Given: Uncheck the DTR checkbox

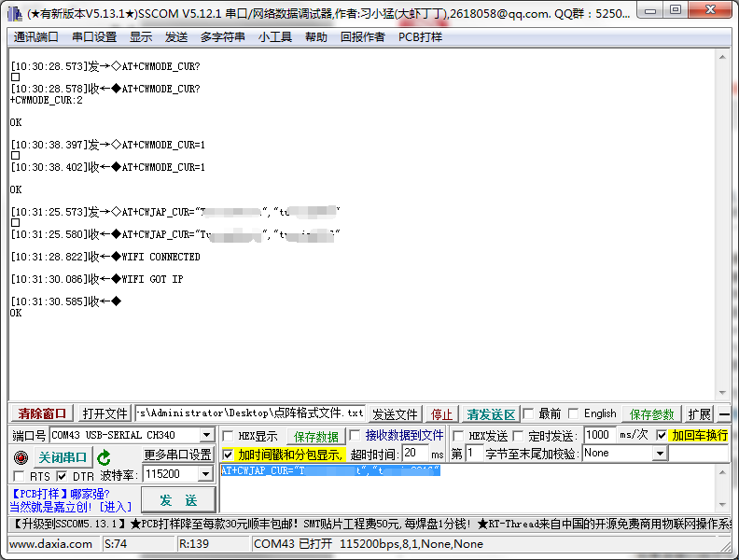Looking at the screenshot, I should point(63,477).
